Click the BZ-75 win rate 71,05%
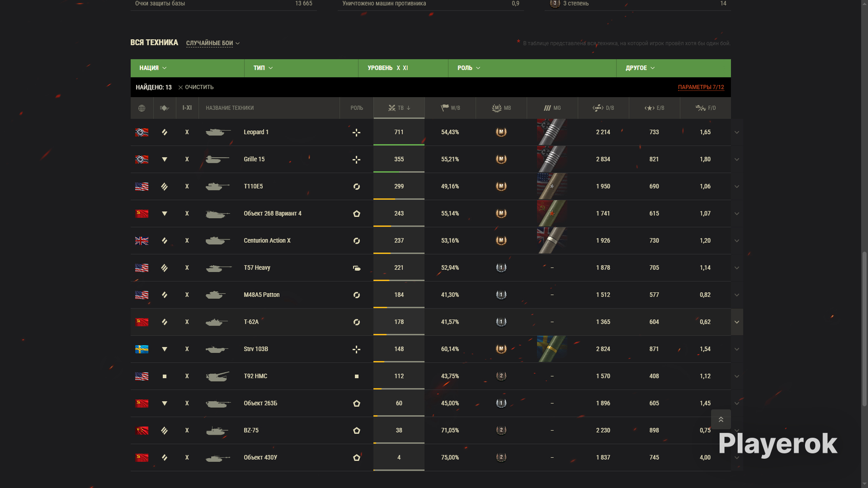Image resolution: width=868 pixels, height=488 pixels. (450, 430)
